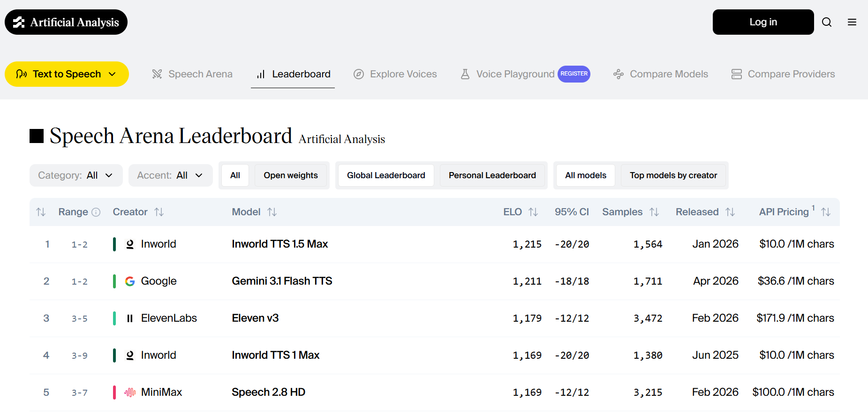Go to Speech Arena tab
The image size is (868, 415).
192,74
